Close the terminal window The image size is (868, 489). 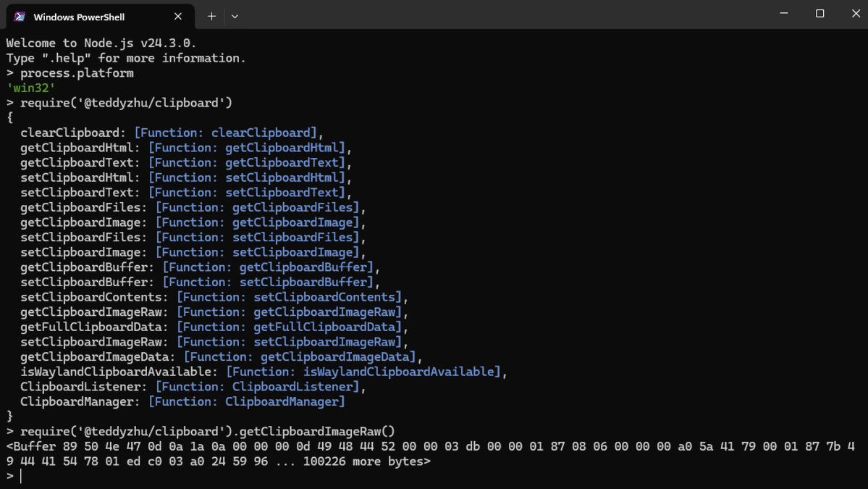click(x=856, y=13)
